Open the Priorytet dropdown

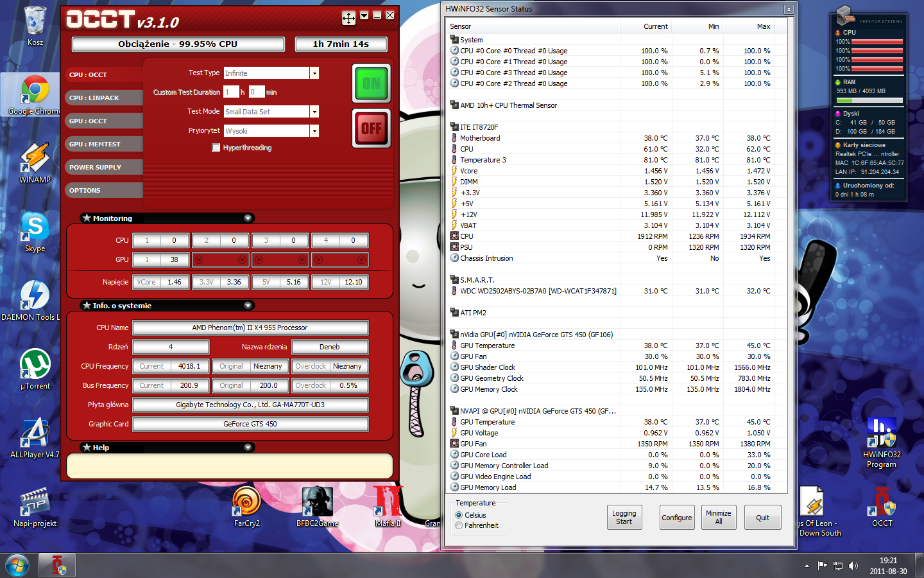coord(314,131)
